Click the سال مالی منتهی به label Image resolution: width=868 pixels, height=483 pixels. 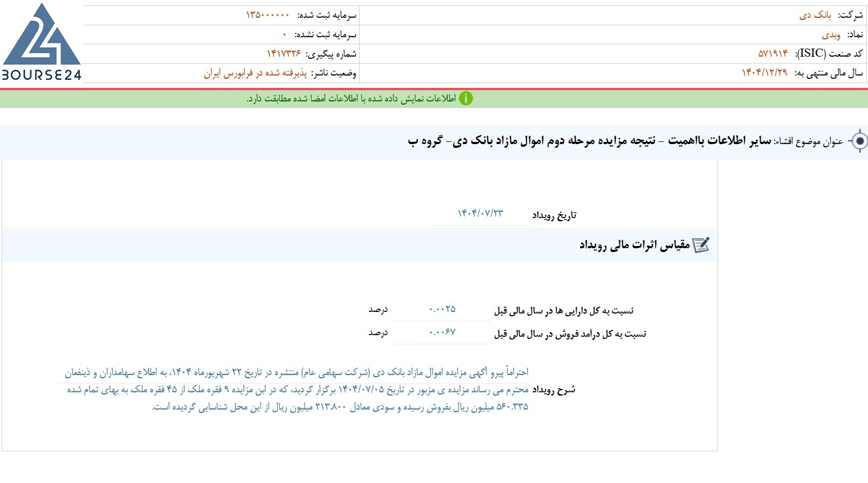828,73
